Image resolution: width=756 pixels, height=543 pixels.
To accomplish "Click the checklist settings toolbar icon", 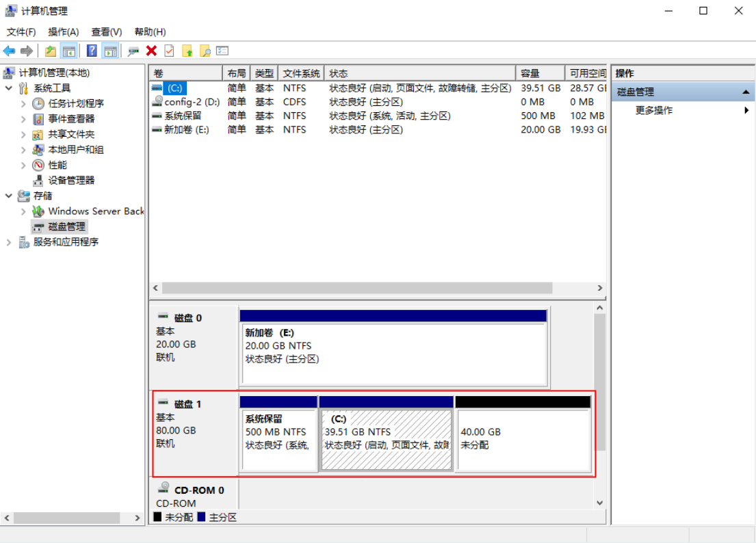I will (x=222, y=51).
